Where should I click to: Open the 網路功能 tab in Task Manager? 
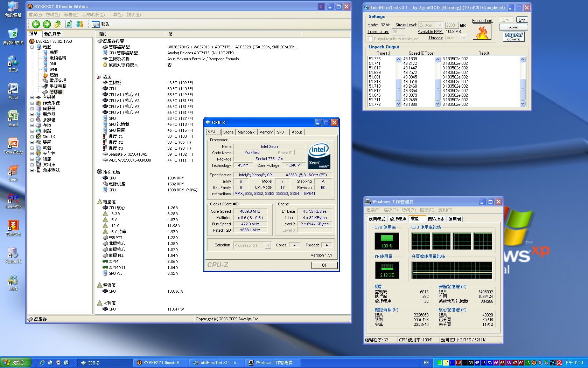tap(436, 219)
